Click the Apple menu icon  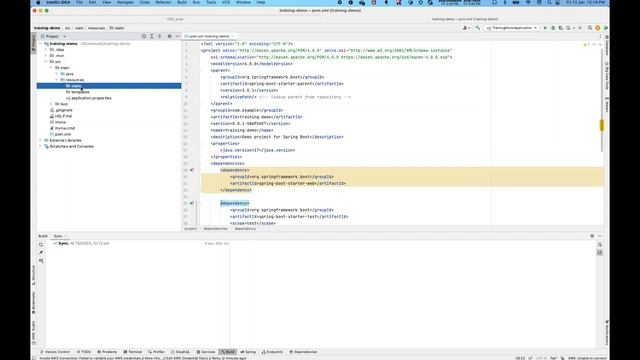[x=38, y=2]
